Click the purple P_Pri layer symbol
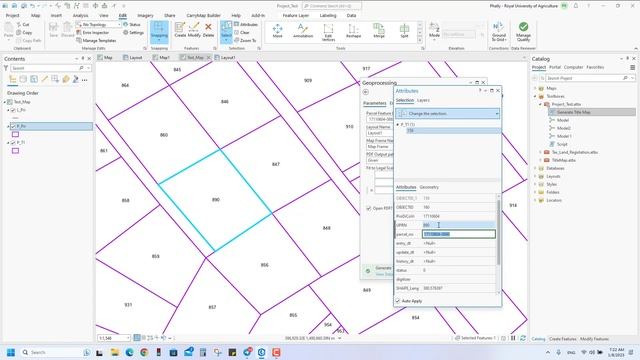Image resolution: width=640 pixels, height=360 pixels. click(16, 134)
